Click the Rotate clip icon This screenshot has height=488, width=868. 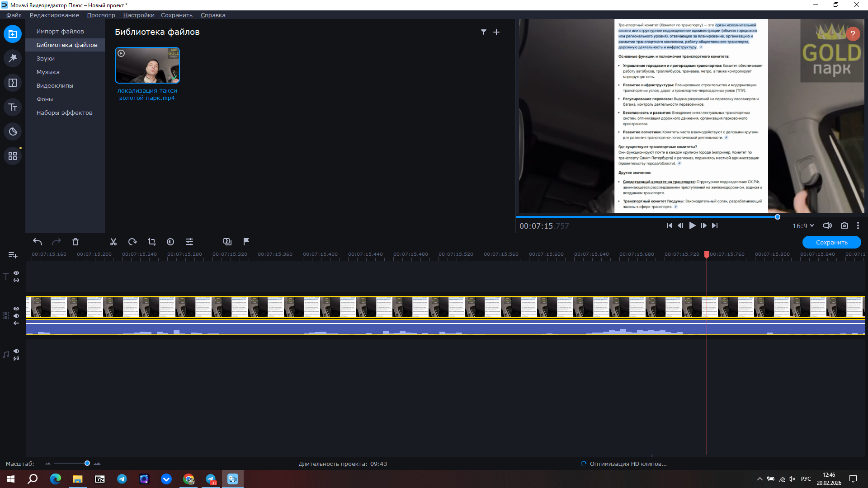(x=132, y=242)
